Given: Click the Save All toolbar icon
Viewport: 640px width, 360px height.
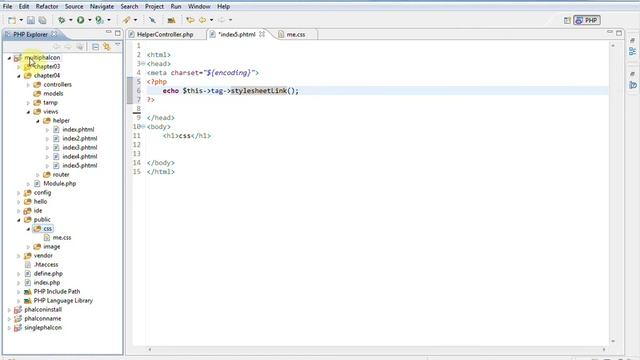Looking at the screenshot, I should (x=42, y=20).
